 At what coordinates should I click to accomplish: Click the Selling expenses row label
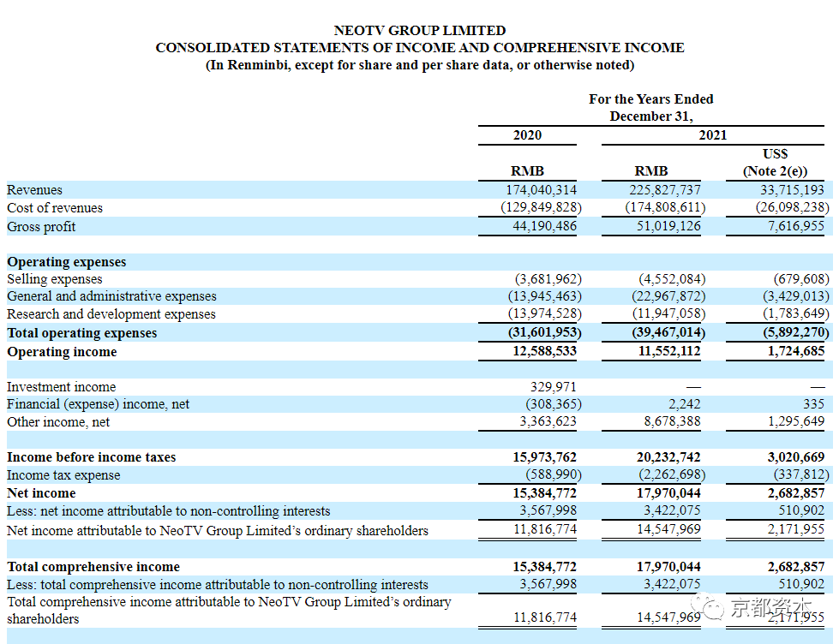pos(55,279)
